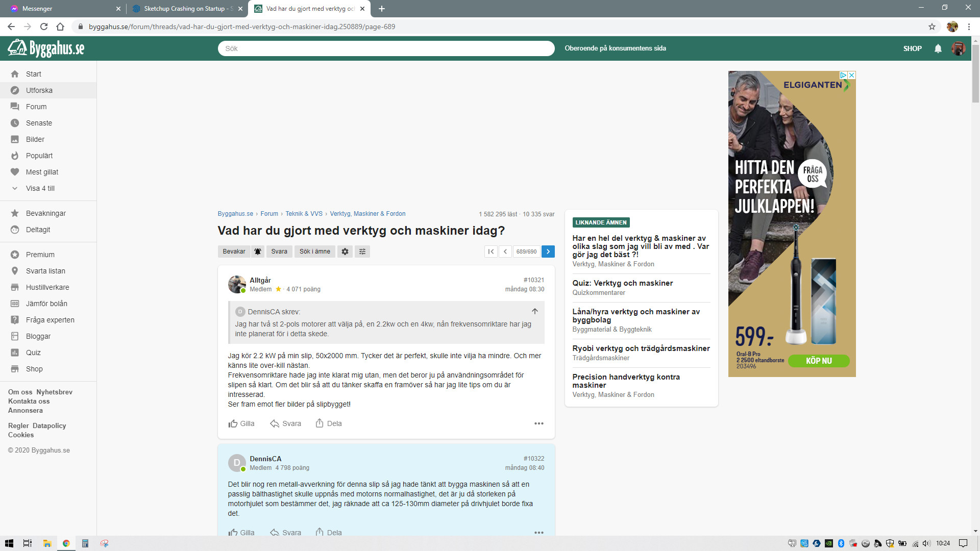Click the Svara button above posts

[x=279, y=252]
